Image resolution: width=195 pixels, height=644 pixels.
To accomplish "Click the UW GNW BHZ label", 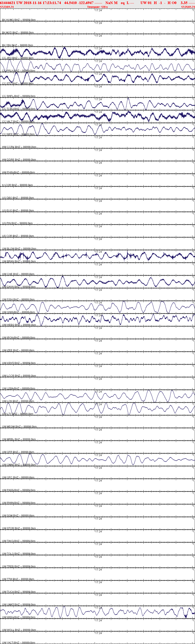I will click(18, 312).
